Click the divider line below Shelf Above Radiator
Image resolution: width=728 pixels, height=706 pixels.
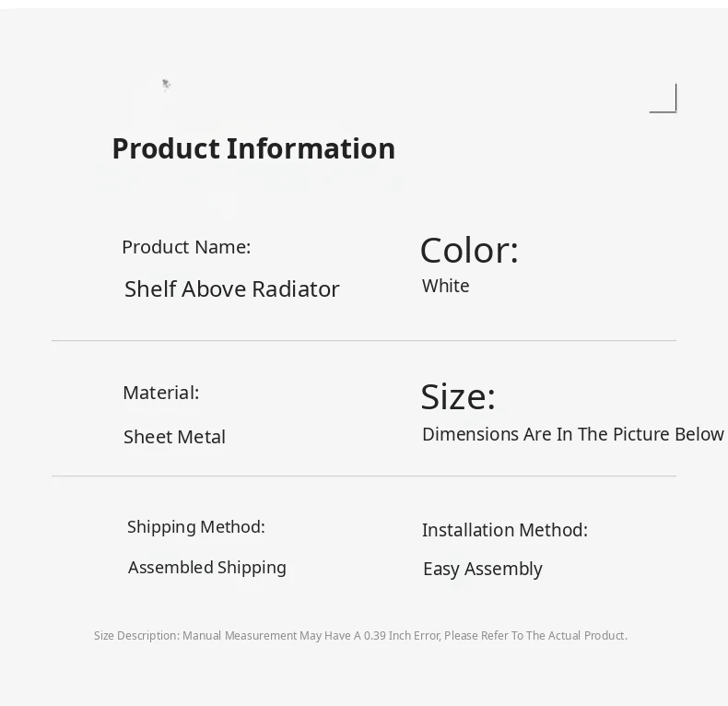pyautogui.click(x=364, y=341)
